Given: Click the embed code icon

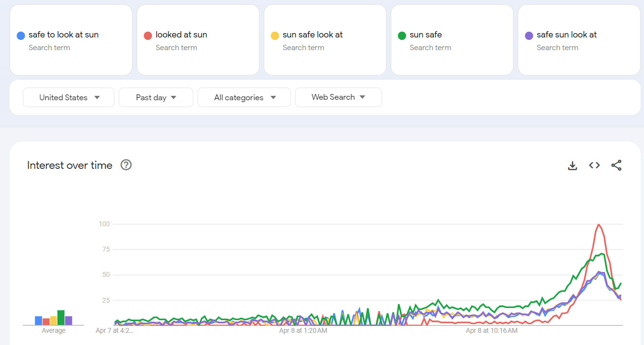Looking at the screenshot, I should (594, 165).
